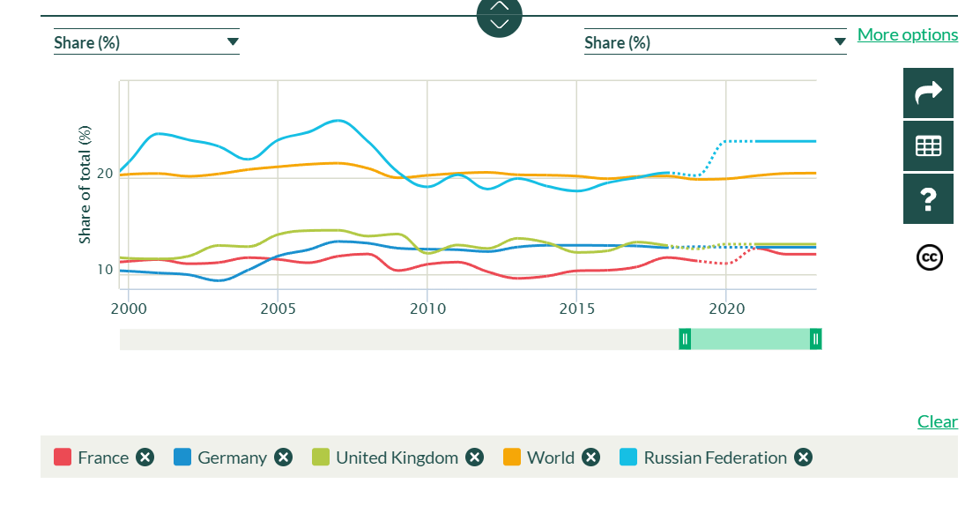Click the Clear link
This screenshot has width=980, height=506.
[937, 421]
